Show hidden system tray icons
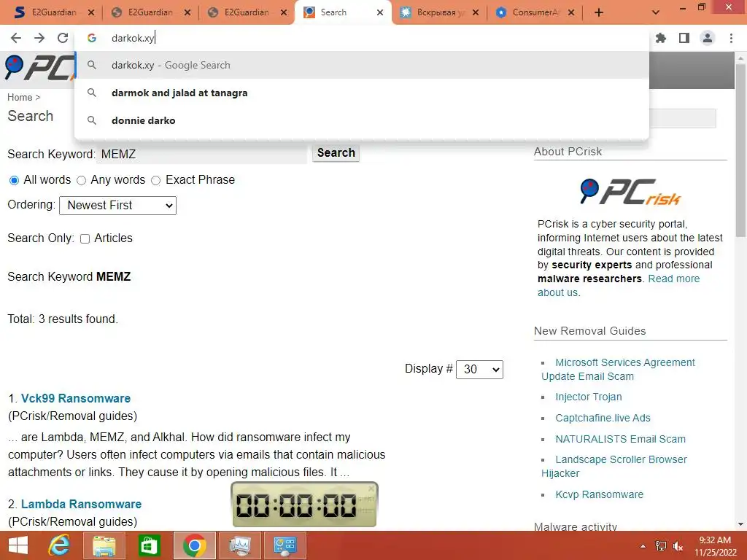The height and width of the screenshot is (560, 747). tap(643, 546)
